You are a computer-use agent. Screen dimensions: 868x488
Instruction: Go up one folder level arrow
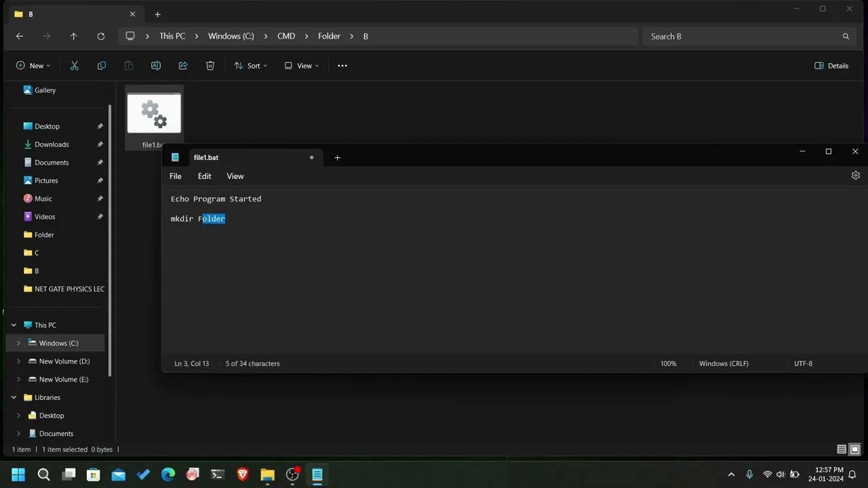coord(74,37)
